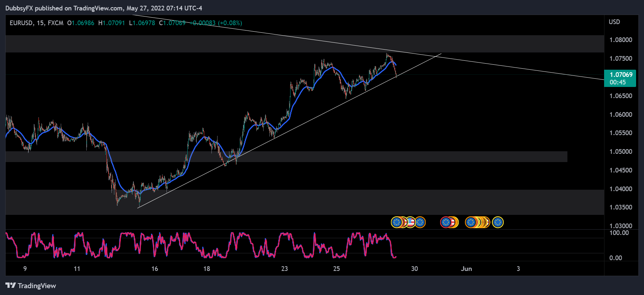This screenshot has height=295, width=644.
Task: Select the close value 1.07069 in legend
Action: point(174,23)
